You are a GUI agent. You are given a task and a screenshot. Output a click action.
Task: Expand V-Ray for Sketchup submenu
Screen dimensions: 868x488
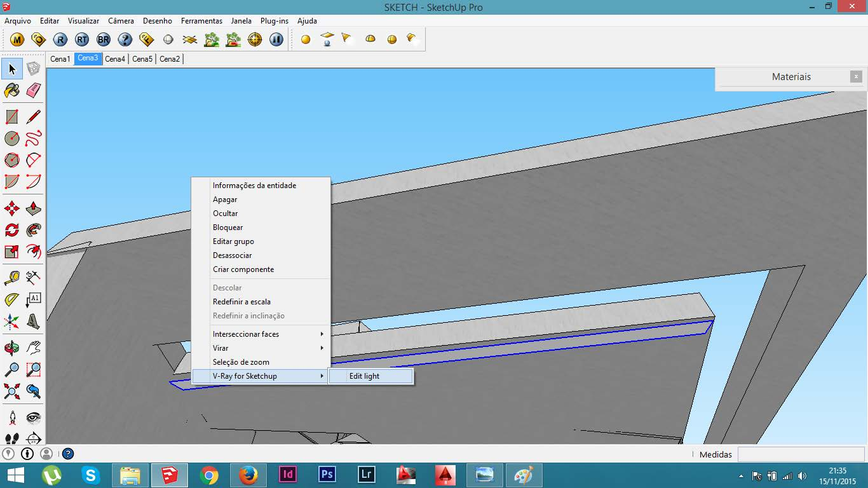[261, 376]
